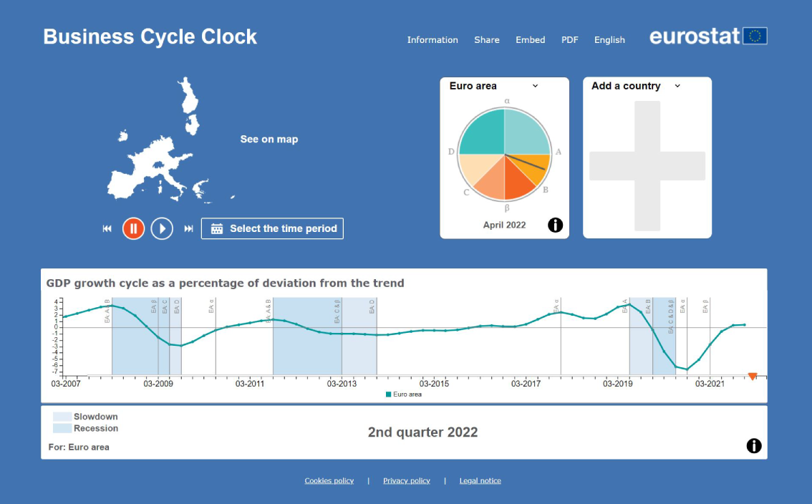Click Select the time period button
This screenshot has height=504, width=812.
click(x=272, y=228)
